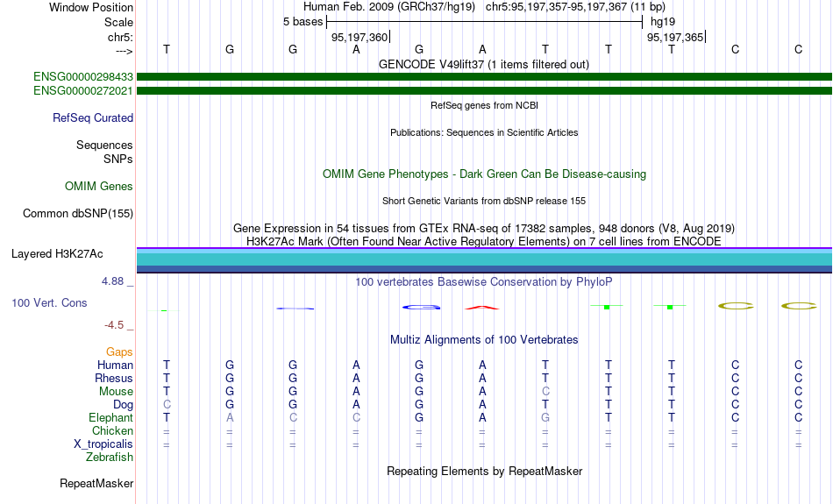
Task: Click the OMIM Genes track label
Action: [x=99, y=187]
